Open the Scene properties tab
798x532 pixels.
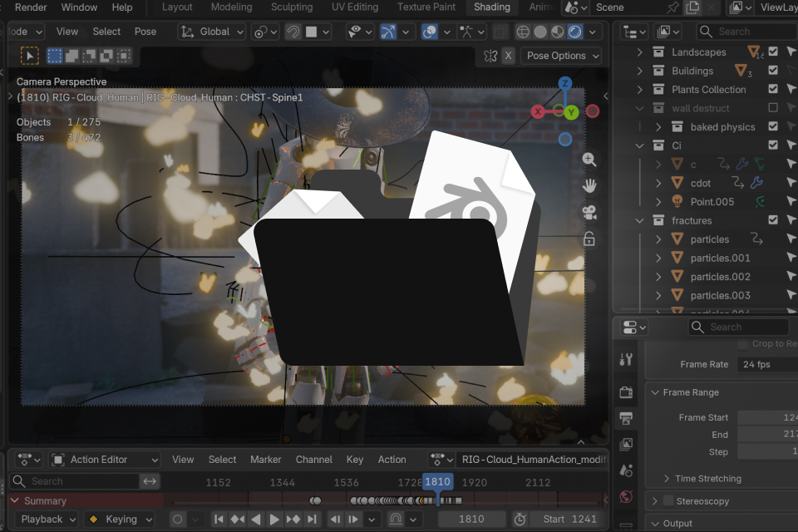[626, 470]
